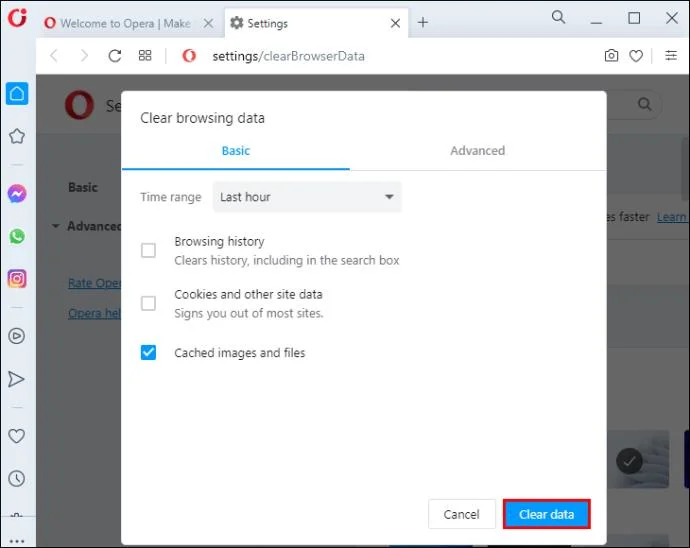Reload the current page
690x548 pixels.
pyautogui.click(x=115, y=56)
